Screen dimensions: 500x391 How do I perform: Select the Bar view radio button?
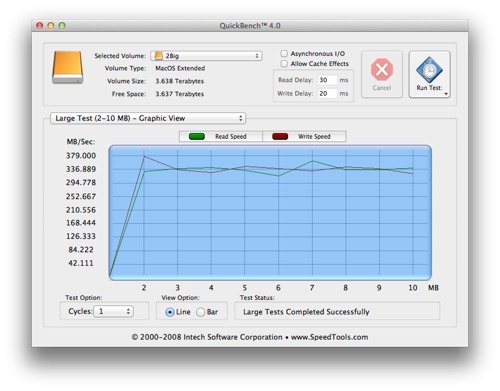[200, 312]
